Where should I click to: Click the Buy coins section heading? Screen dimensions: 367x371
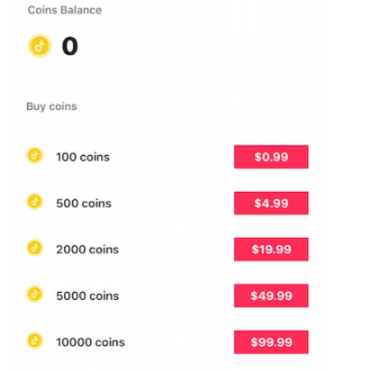coord(52,107)
